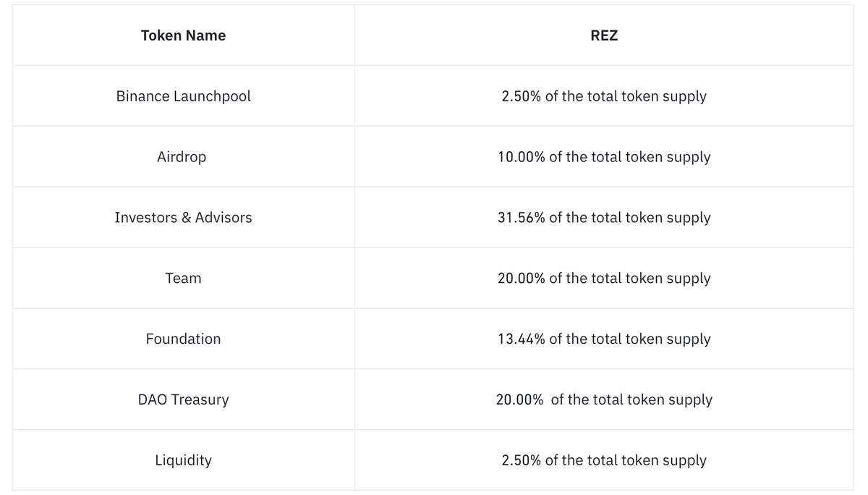Click the Liquidity row label
Screen dimensions: 868x495
tap(183, 460)
